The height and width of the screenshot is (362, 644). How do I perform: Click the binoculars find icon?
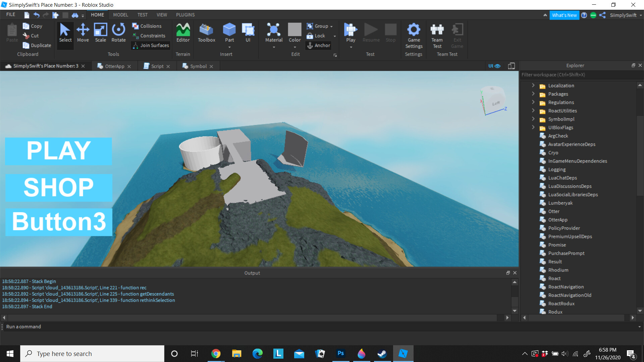click(x=75, y=15)
